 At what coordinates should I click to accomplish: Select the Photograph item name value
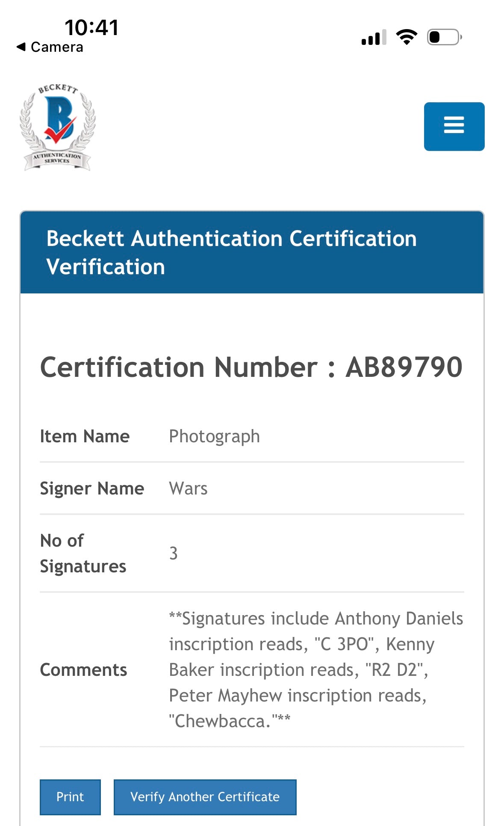pyautogui.click(x=214, y=436)
